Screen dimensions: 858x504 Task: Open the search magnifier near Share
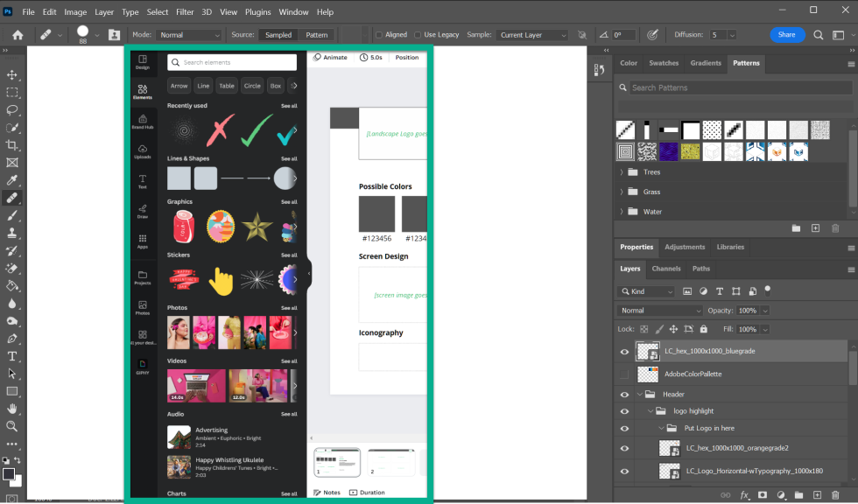tap(818, 35)
